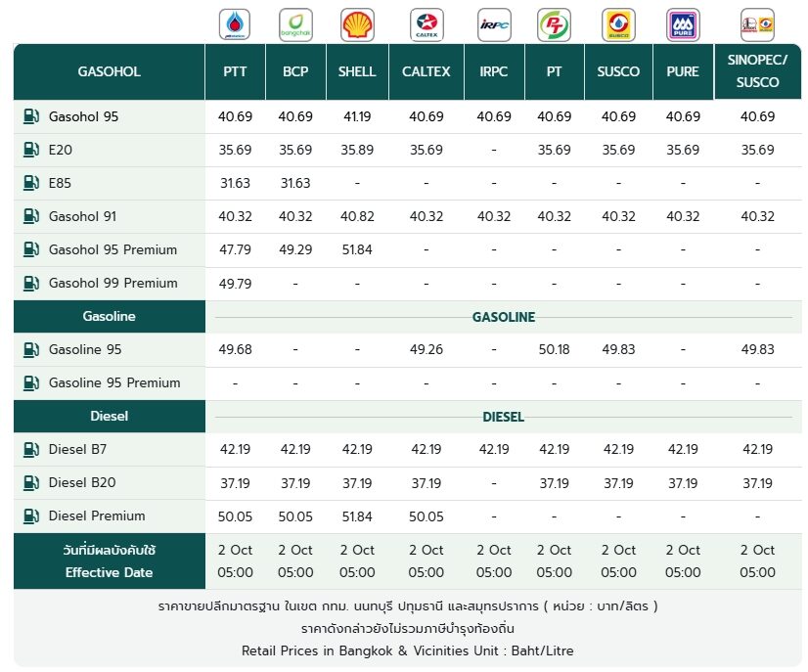Click Caltex's Gasoline 95 price 49.26
Image resolution: width=808 pixels, height=672 pixels.
(x=426, y=349)
